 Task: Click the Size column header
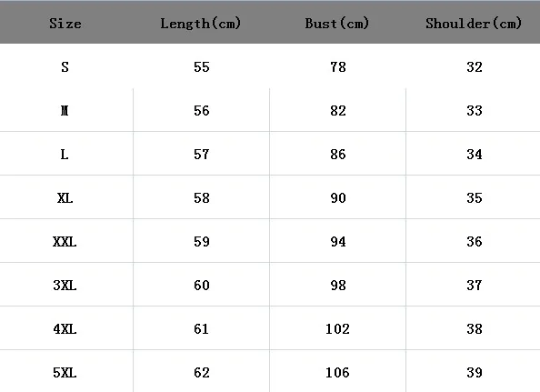[x=65, y=24]
